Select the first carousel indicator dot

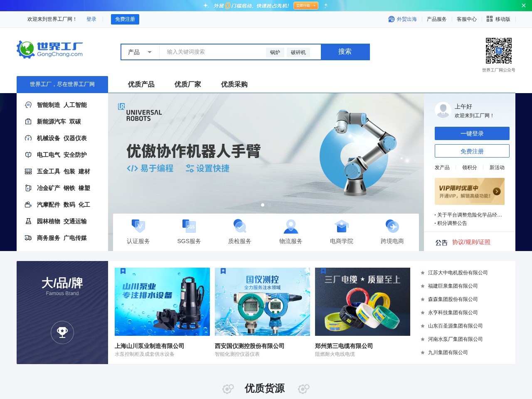click(x=263, y=205)
